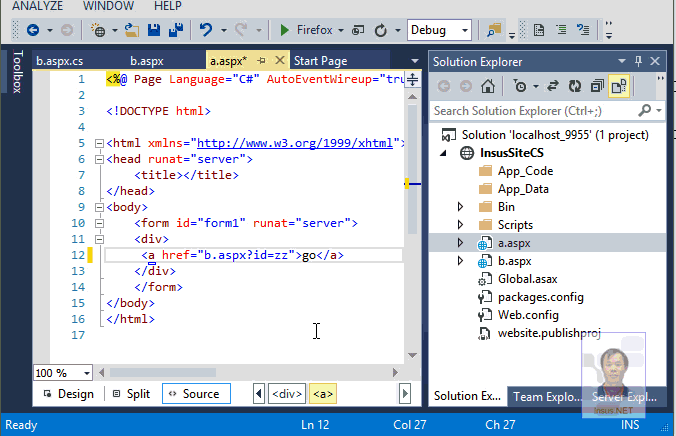Viewport: 676px width, 436px height.
Task: Click the browser Refresh icon in toolbar
Action: coord(380,30)
